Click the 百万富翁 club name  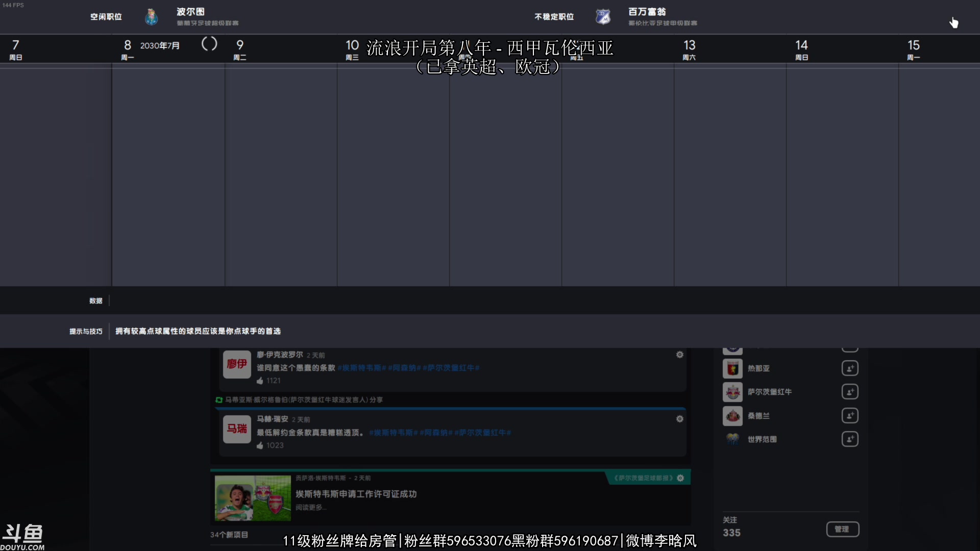coord(647,12)
